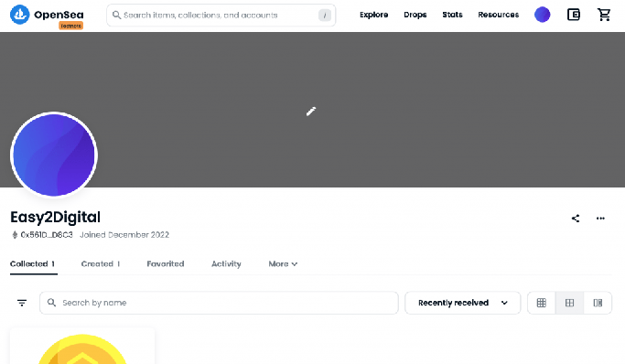Open the account avatar menu in the header

click(x=542, y=15)
